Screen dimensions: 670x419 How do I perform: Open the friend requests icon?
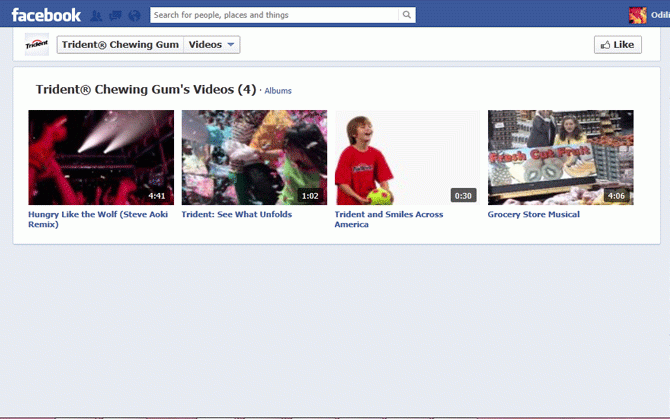96,16
